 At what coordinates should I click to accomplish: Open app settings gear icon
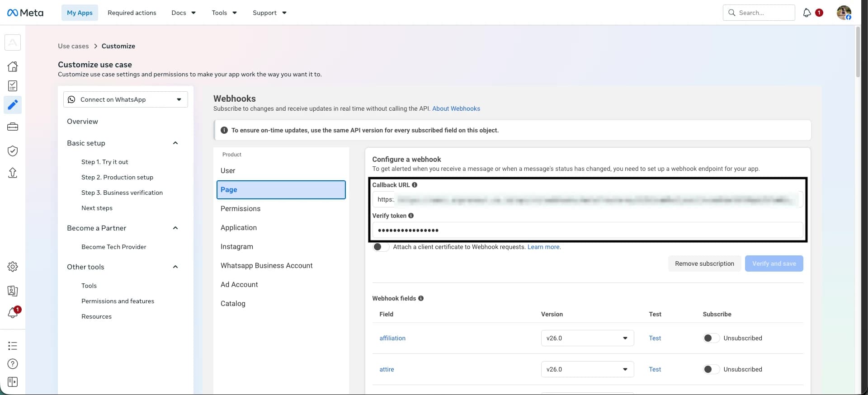click(x=13, y=267)
